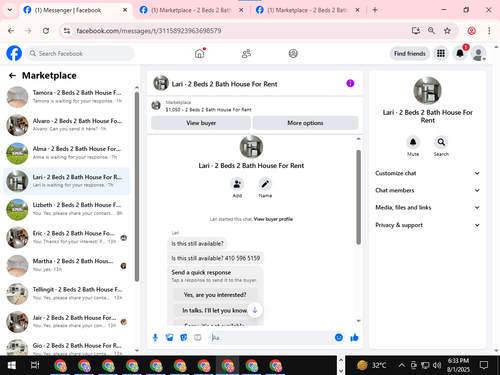500x375 pixels.
Task: Send a thumbs up like
Action: (x=354, y=338)
